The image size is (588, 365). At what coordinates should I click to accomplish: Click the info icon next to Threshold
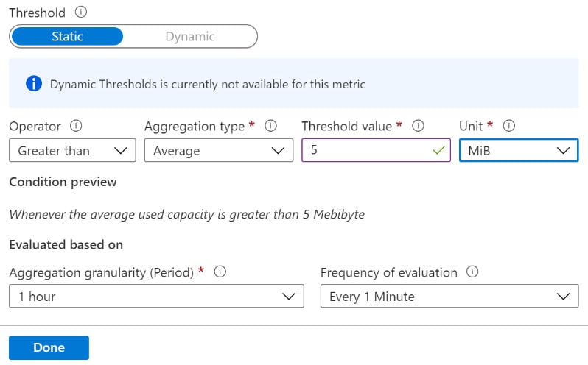(81, 13)
